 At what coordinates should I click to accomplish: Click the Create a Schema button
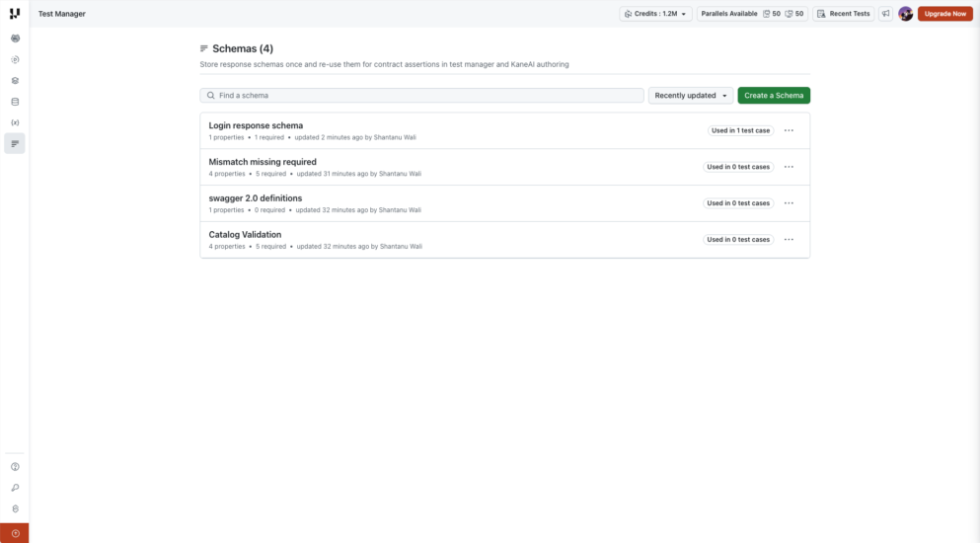(x=774, y=95)
